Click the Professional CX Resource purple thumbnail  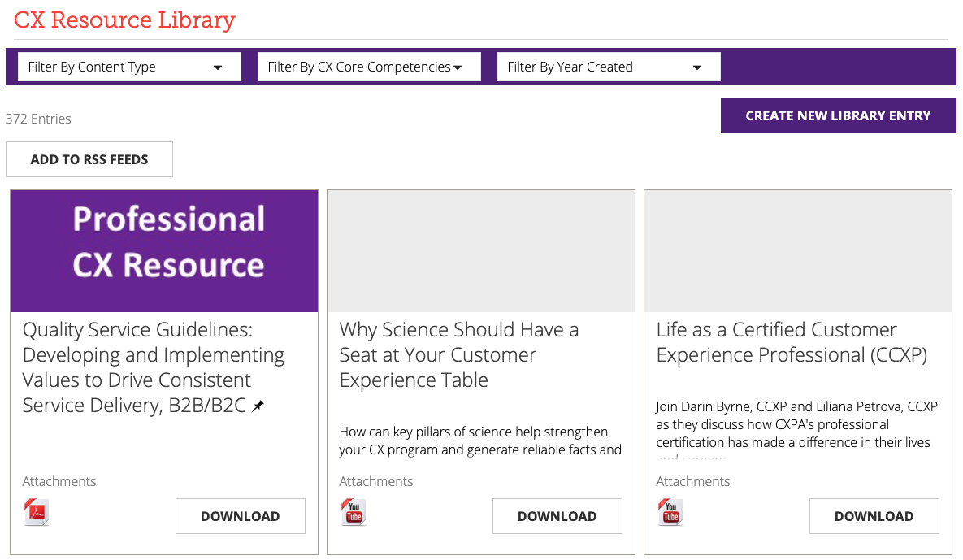tap(164, 250)
